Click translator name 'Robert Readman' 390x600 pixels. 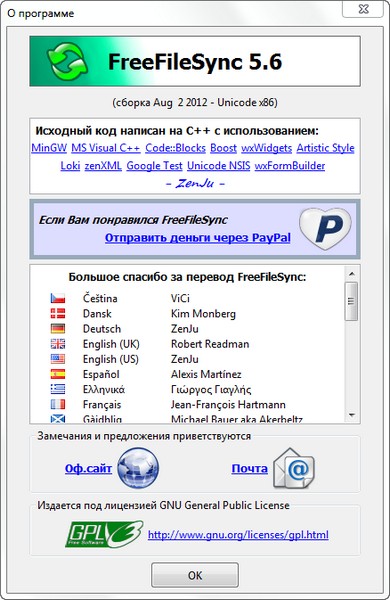210,344
